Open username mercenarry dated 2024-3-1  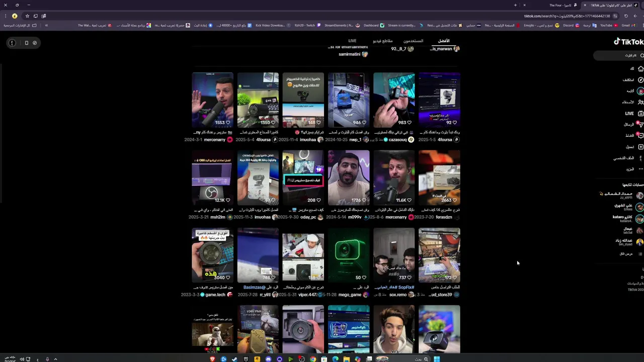tap(214, 140)
